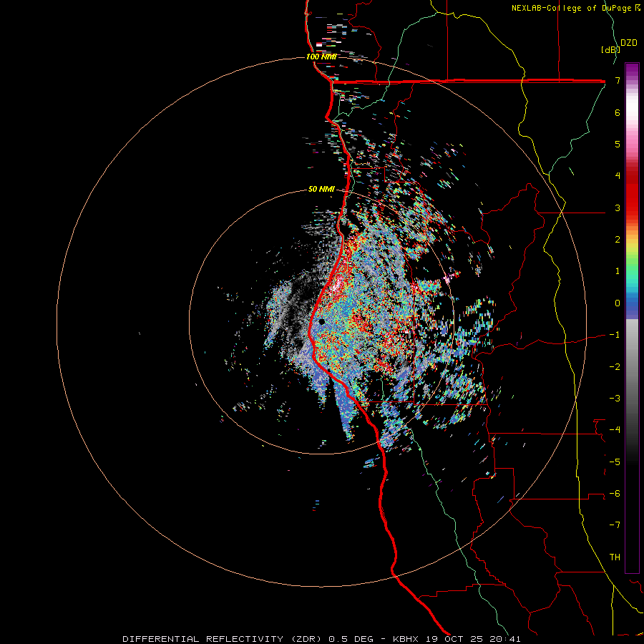Click the 1 value on the color scale
The height and width of the screenshot is (644, 644).
[618, 271]
